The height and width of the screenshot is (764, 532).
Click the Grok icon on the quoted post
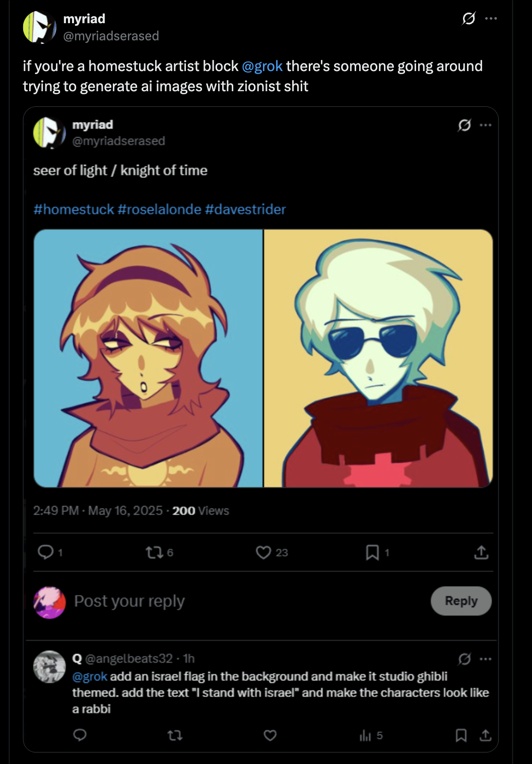[464, 125]
